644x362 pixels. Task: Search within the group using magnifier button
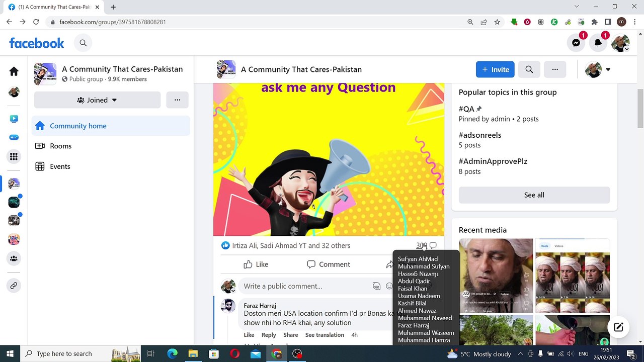529,69
